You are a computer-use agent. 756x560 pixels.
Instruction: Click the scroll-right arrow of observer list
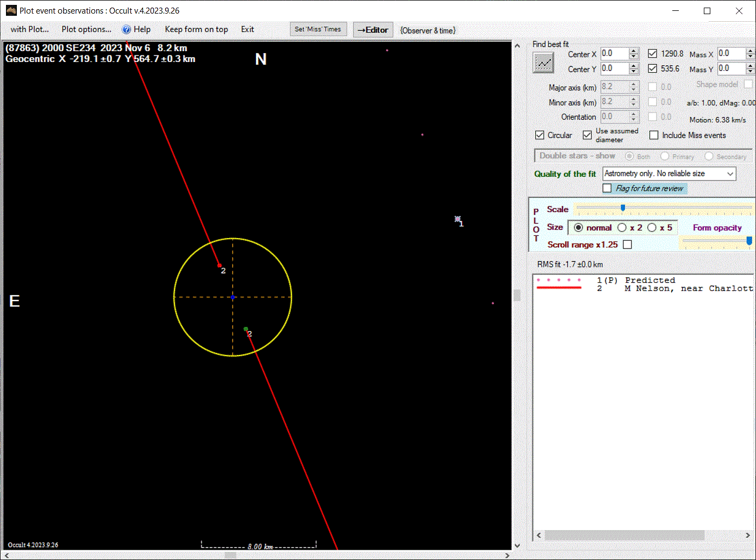[747, 536]
